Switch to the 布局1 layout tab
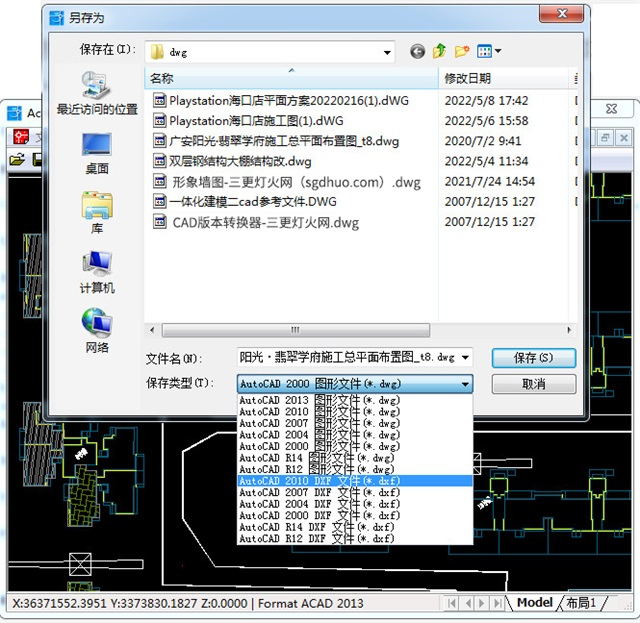 [581, 603]
